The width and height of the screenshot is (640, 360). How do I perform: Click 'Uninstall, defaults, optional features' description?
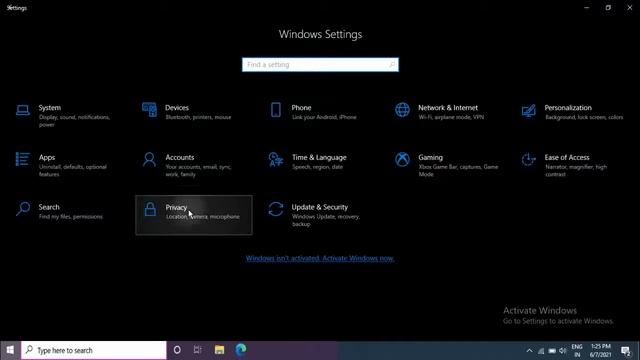tap(73, 171)
